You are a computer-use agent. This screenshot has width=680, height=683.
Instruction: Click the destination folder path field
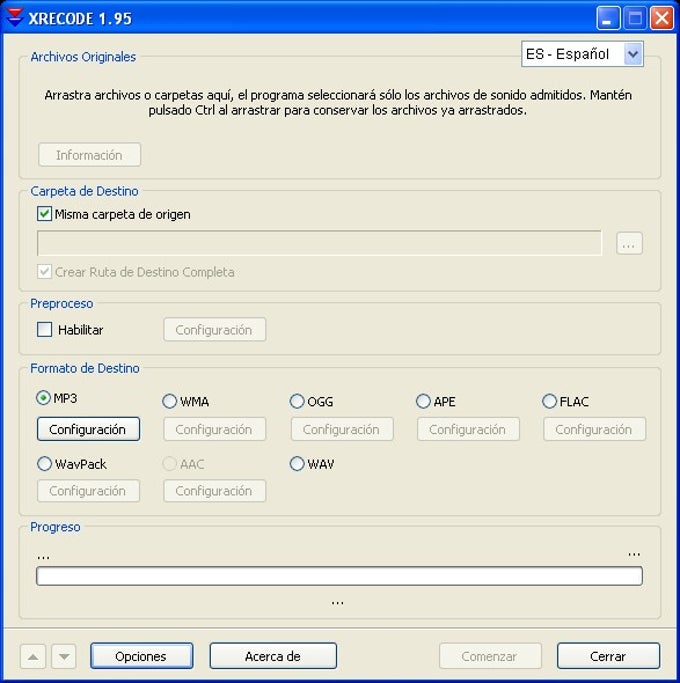[319, 243]
